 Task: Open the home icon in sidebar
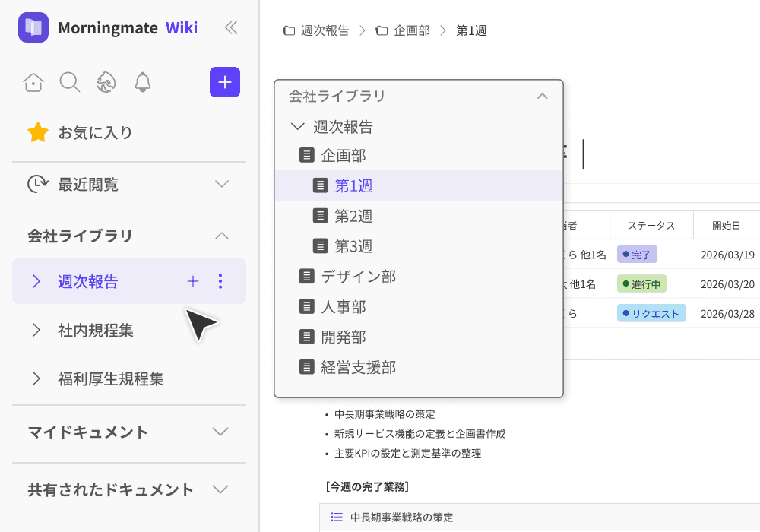[x=33, y=82]
